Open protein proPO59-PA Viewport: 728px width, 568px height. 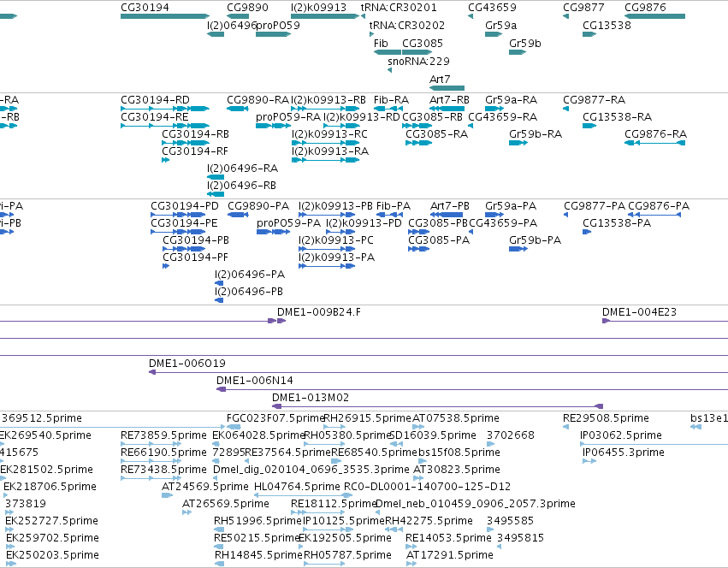274,232
